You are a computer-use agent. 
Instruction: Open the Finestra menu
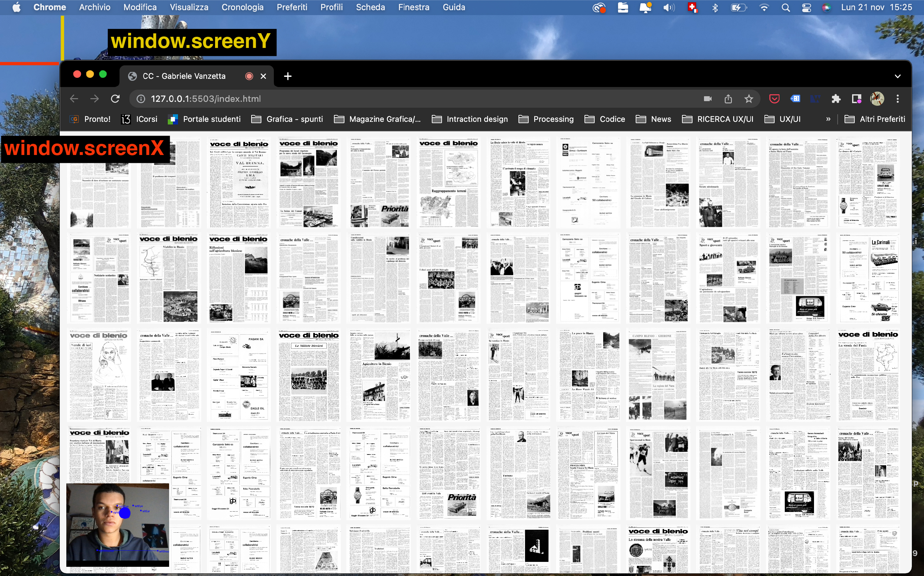(414, 7)
